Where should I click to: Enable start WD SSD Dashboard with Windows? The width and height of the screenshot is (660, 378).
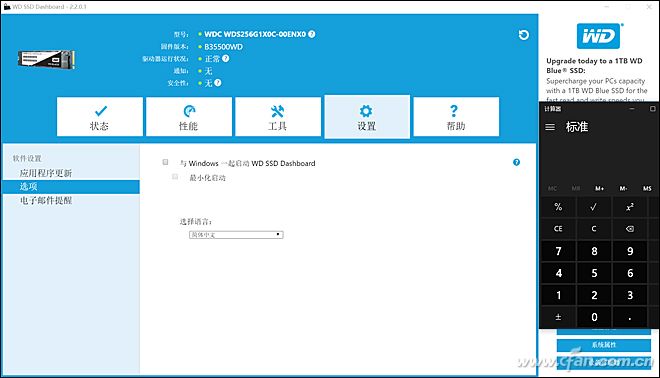click(x=165, y=162)
